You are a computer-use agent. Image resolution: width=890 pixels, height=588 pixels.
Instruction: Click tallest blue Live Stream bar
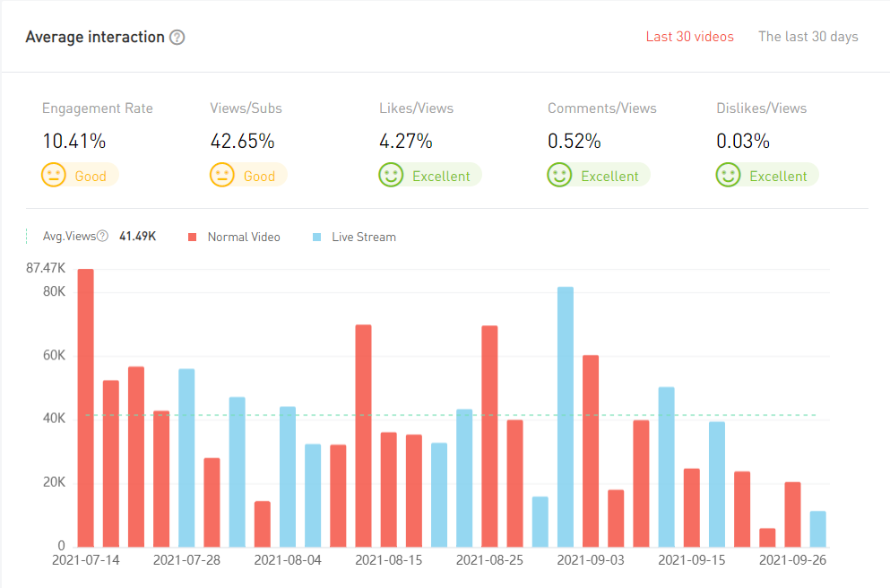click(x=566, y=417)
